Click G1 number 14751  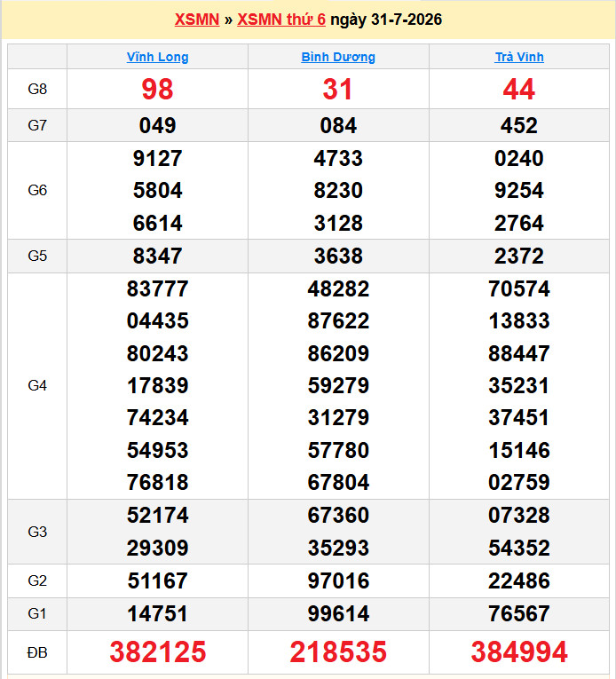pos(157,613)
